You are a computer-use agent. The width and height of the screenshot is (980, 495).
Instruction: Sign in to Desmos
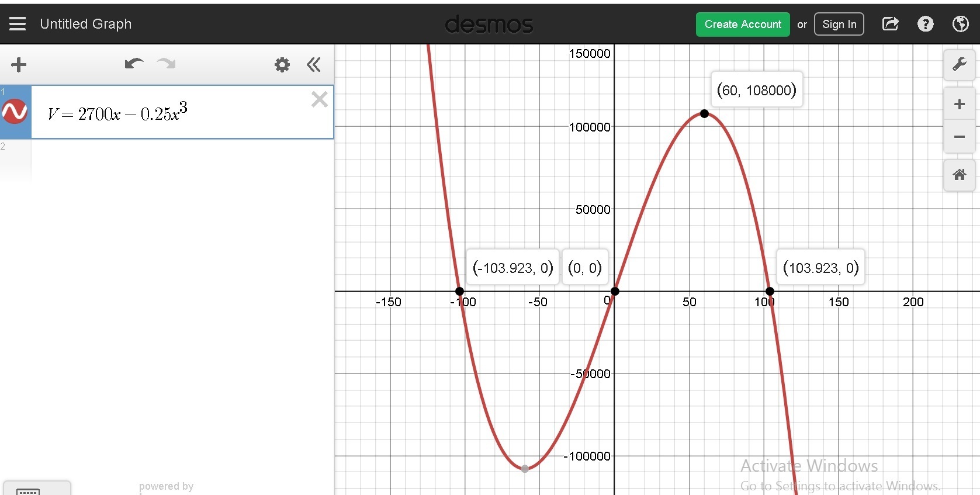coord(839,25)
